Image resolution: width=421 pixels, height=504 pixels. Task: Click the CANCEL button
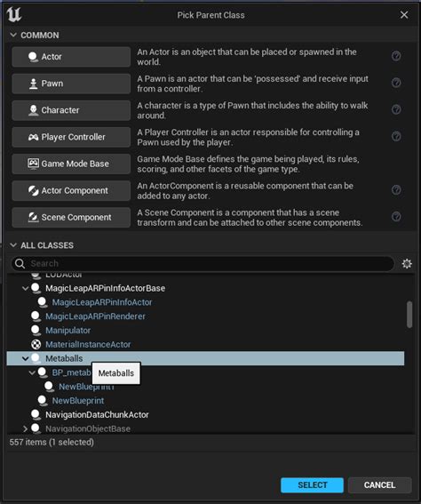(x=379, y=484)
